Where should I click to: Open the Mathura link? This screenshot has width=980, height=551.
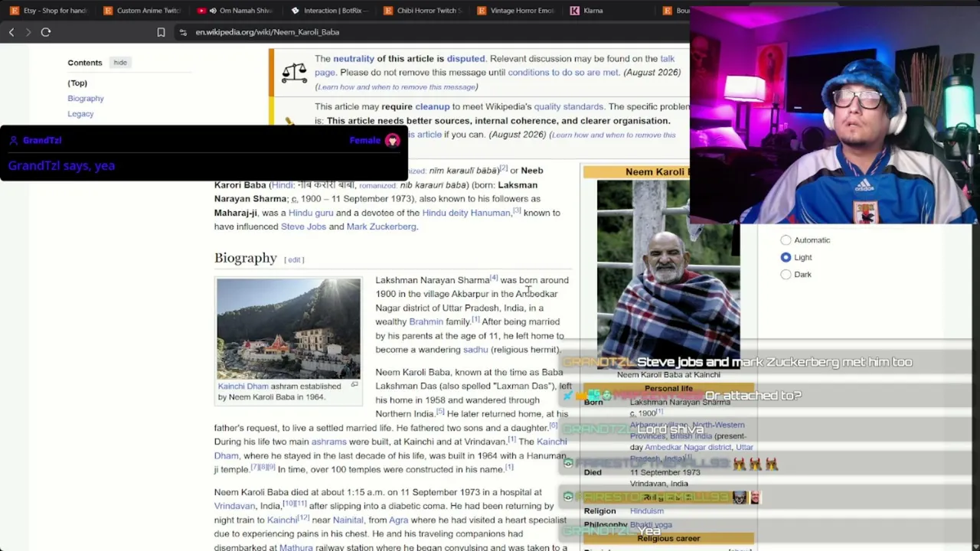click(x=296, y=547)
